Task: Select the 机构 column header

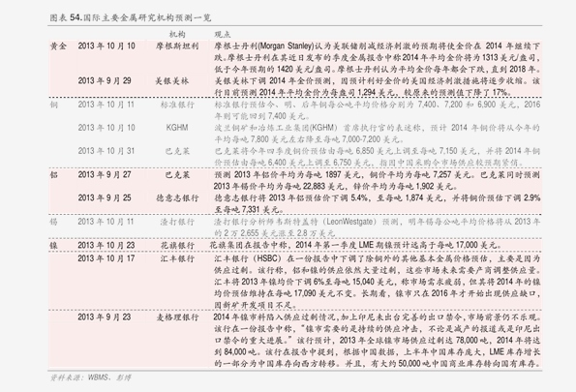Action: [177, 34]
